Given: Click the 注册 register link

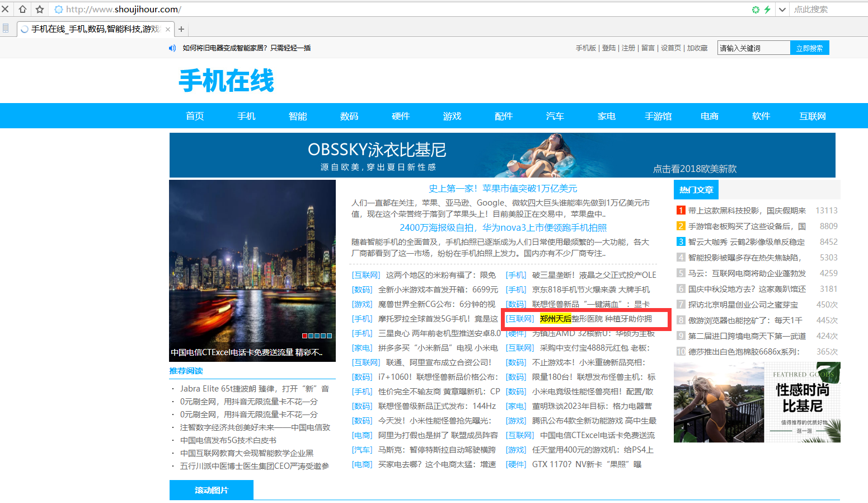Looking at the screenshot, I should (628, 48).
